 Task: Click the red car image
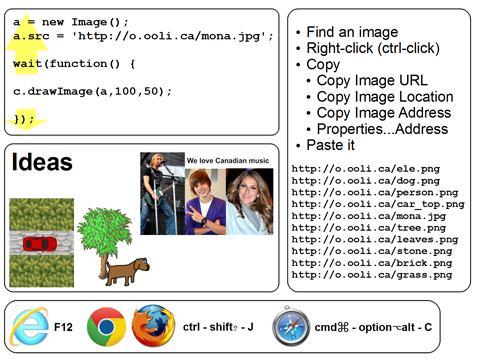coord(40,244)
